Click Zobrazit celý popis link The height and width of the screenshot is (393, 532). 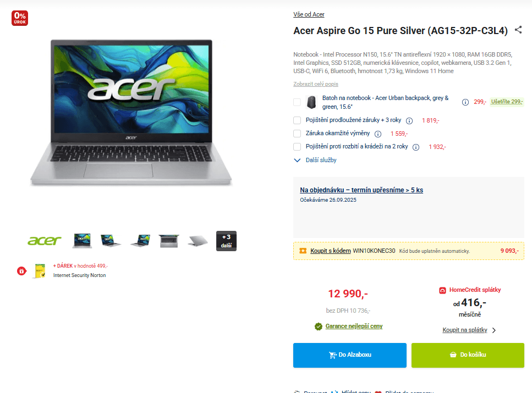click(x=316, y=84)
